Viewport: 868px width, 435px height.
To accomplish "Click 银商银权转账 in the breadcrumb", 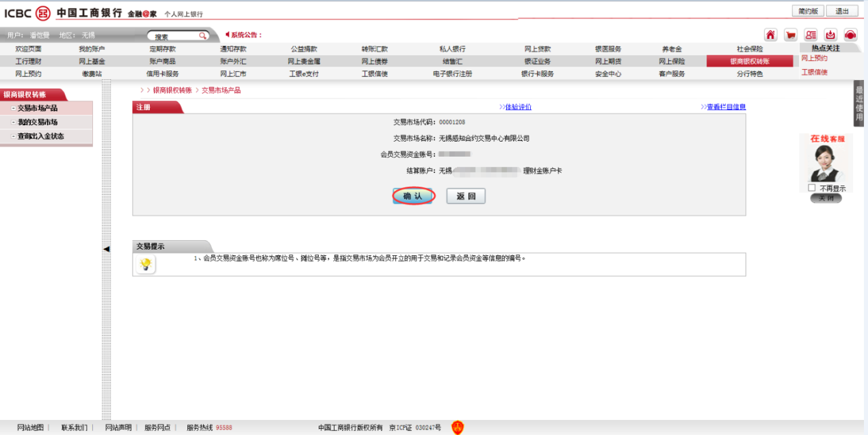I will [x=172, y=90].
